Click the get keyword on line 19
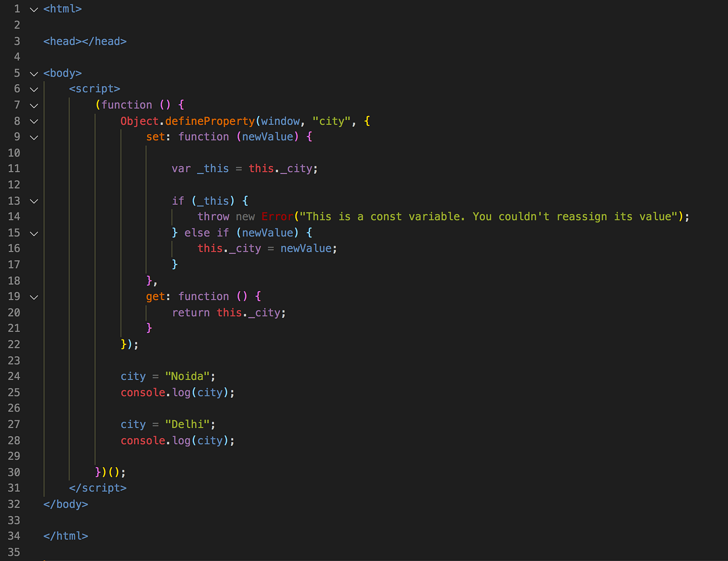 point(155,297)
